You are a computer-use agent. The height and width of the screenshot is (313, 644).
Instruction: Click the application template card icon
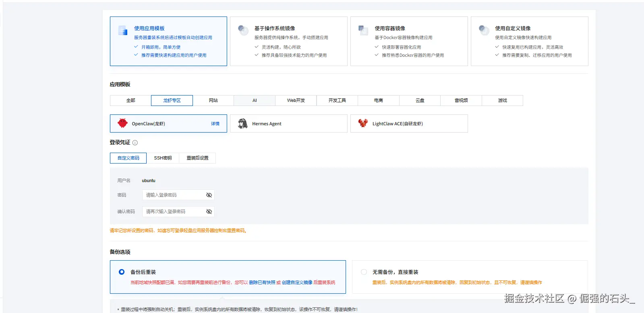coord(123,31)
